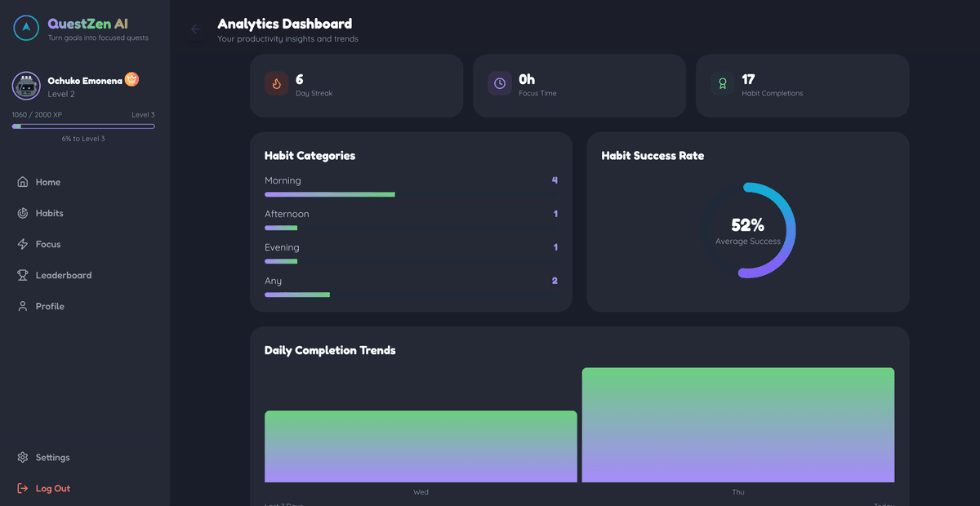
Task: Click the Thu bar in completion trends
Action: coord(737,425)
